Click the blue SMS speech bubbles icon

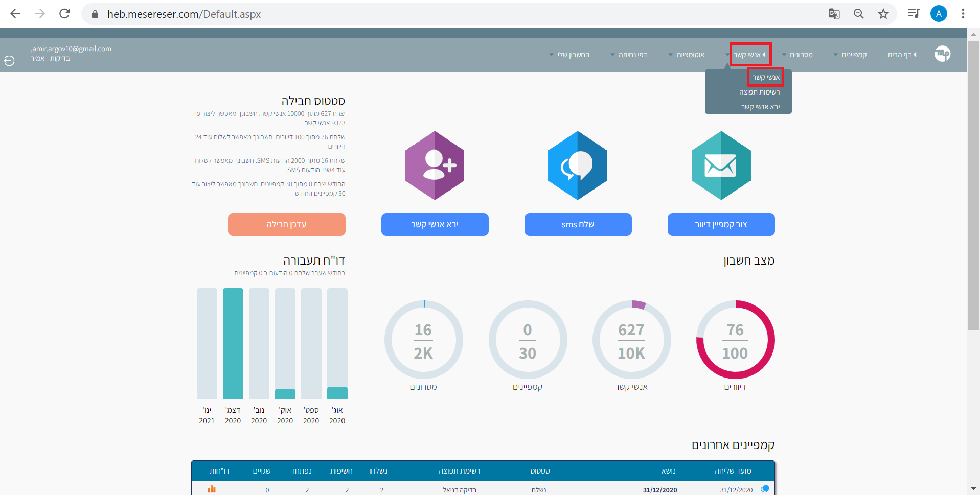(x=578, y=166)
